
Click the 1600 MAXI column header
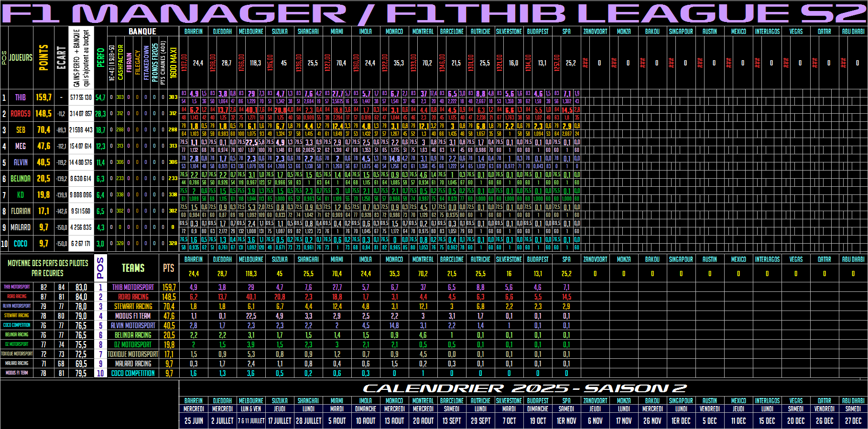[173, 62]
